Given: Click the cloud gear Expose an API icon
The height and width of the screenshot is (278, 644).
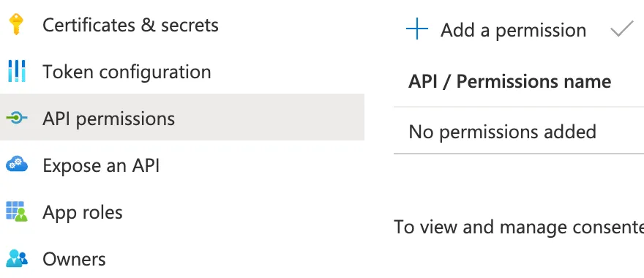Looking at the screenshot, I should coord(17,165).
